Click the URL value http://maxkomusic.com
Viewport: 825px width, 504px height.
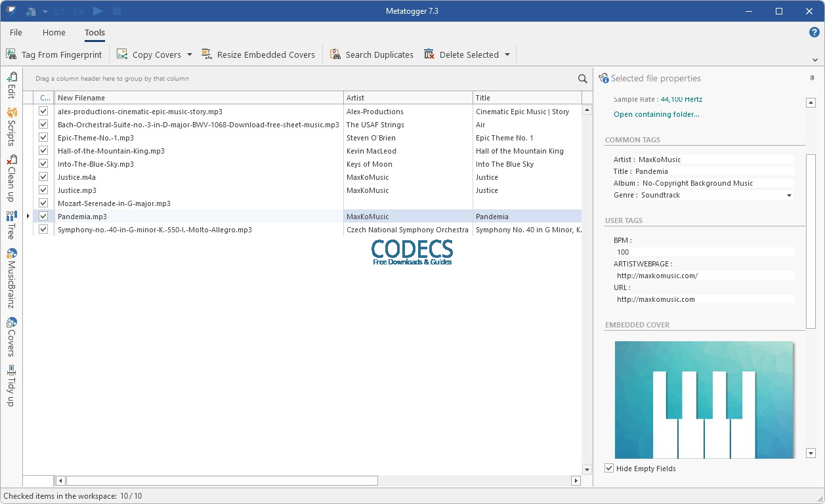704,299
